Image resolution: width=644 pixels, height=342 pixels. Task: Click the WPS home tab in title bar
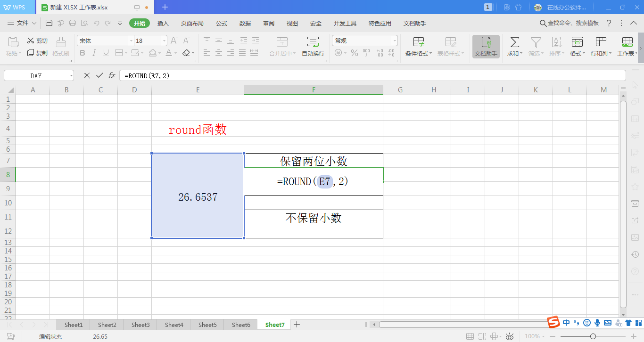pos(17,7)
